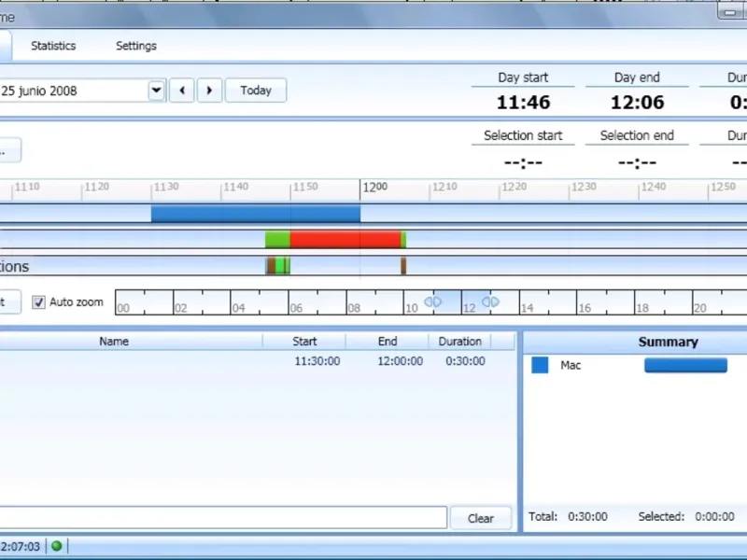Click the Day end value 12:06
This screenshot has height=560, width=747.
click(637, 103)
